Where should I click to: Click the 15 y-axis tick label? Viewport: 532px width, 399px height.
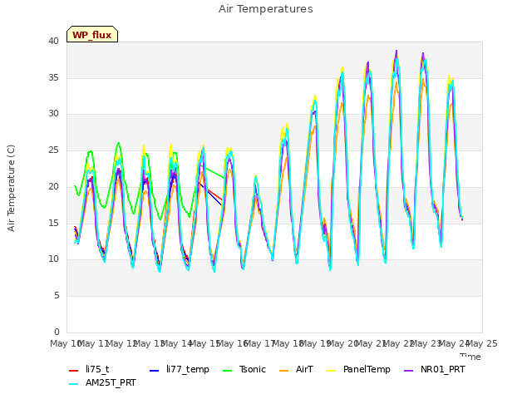pyautogui.click(x=53, y=223)
